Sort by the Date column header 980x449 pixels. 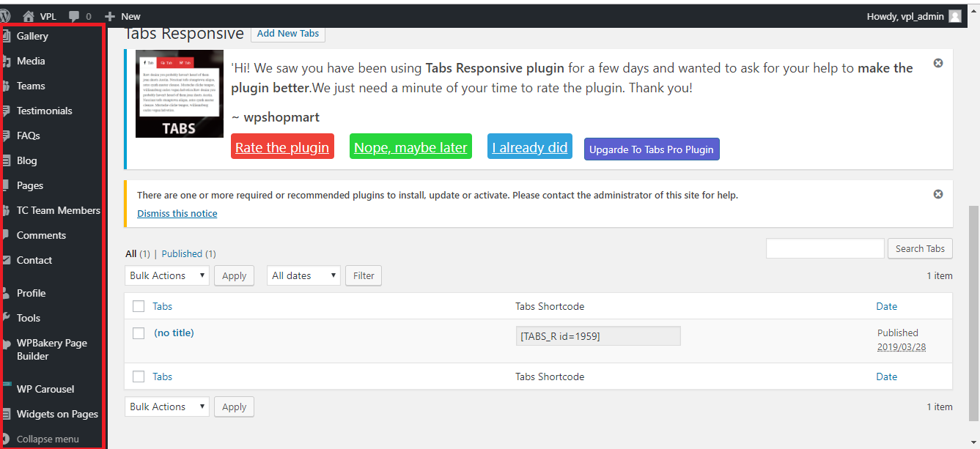pyautogui.click(x=887, y=306)
